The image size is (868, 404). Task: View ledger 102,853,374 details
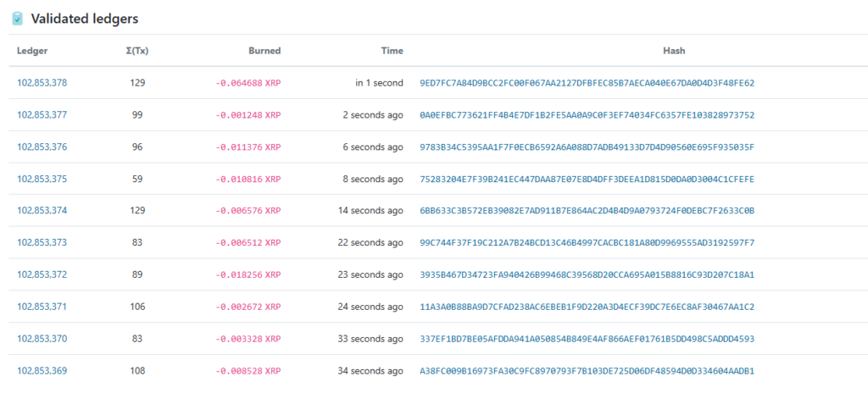click(x=42, y=211)
